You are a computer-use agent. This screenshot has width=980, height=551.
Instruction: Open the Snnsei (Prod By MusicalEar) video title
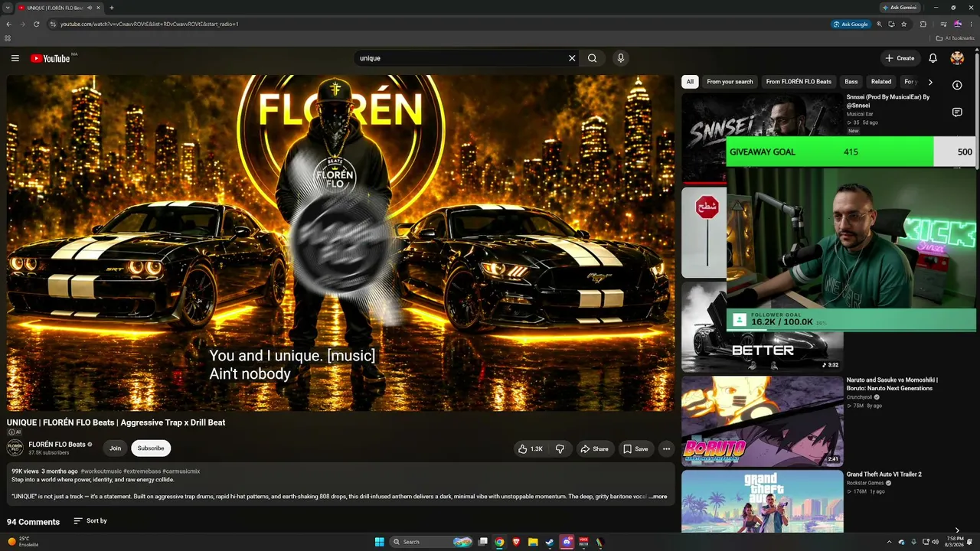point(888,101)
